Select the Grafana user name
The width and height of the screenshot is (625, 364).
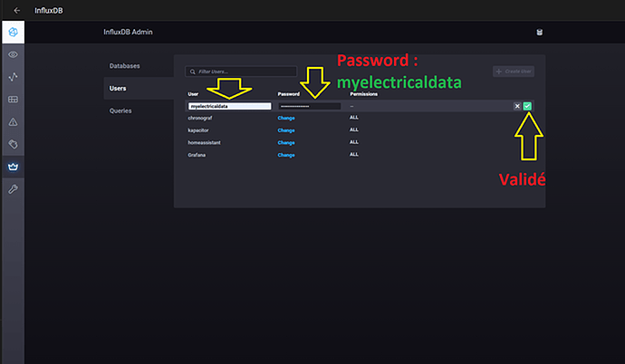click(197, 155)
